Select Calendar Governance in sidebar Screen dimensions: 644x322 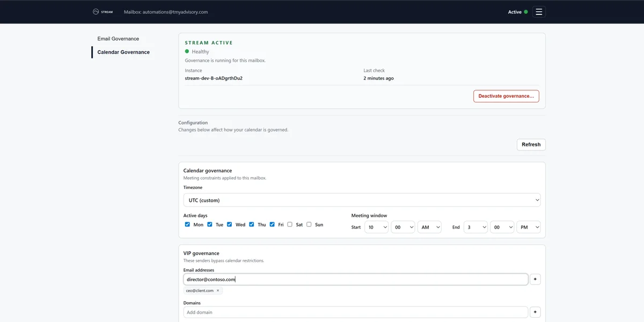123,52
